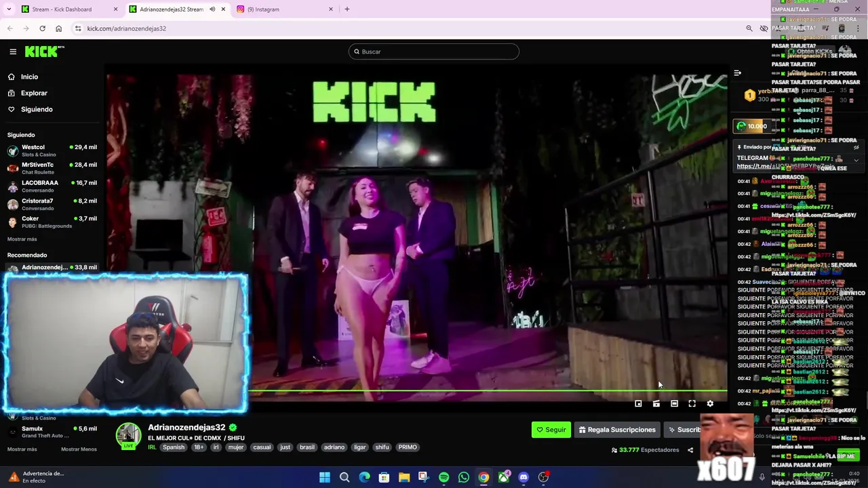This screenshot has height=488, width=868.
Task: Select the Spanish tag
Action: [174, 447]
